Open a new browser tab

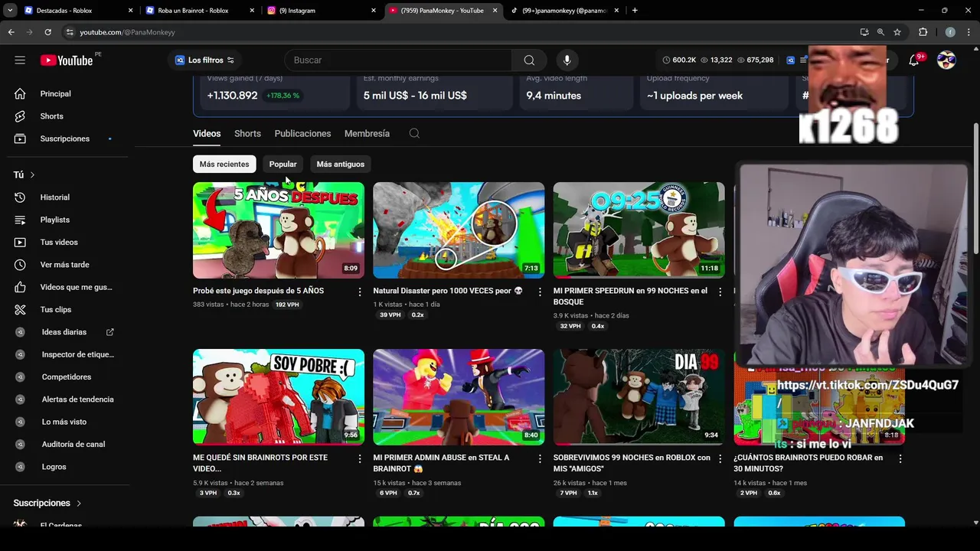coord(635,11)
